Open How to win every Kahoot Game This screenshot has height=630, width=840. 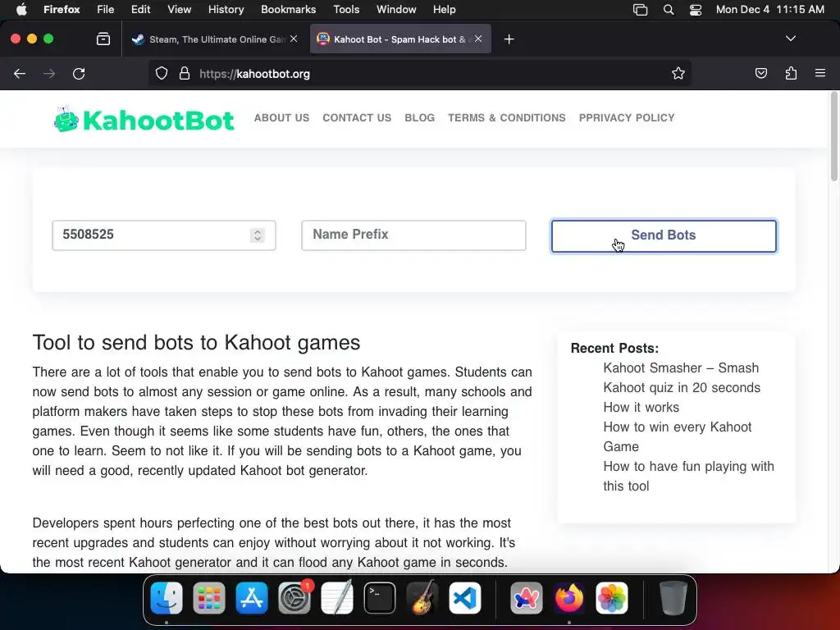point(677,436)
